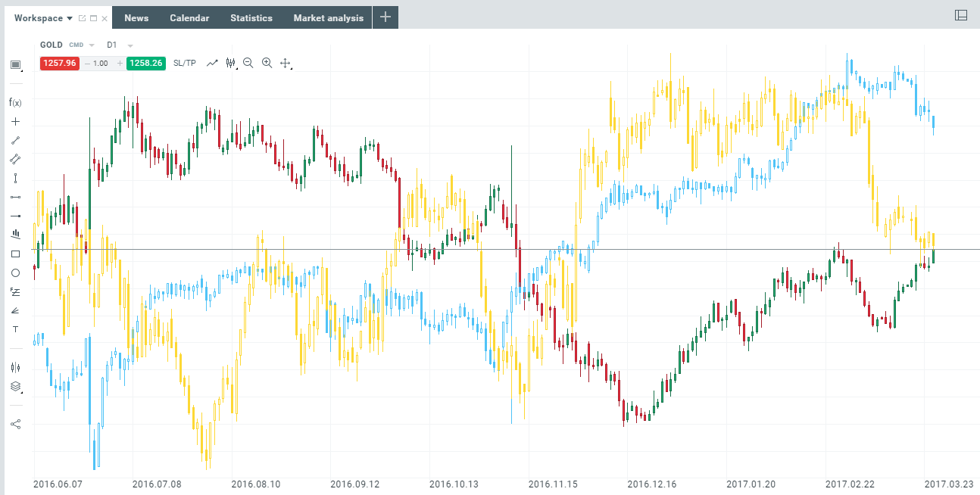Open the D1 timeframe dropdown

point(130,45)
